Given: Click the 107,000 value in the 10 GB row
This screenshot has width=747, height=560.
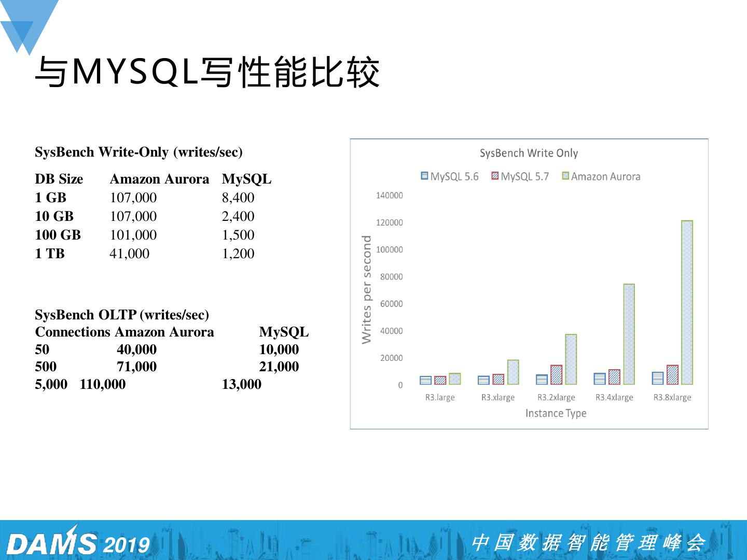Looking at the screenshot, I should [x=133, y=216].
